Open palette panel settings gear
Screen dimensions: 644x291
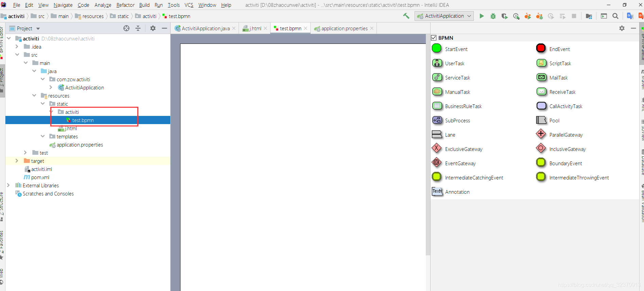pos(622,28)
